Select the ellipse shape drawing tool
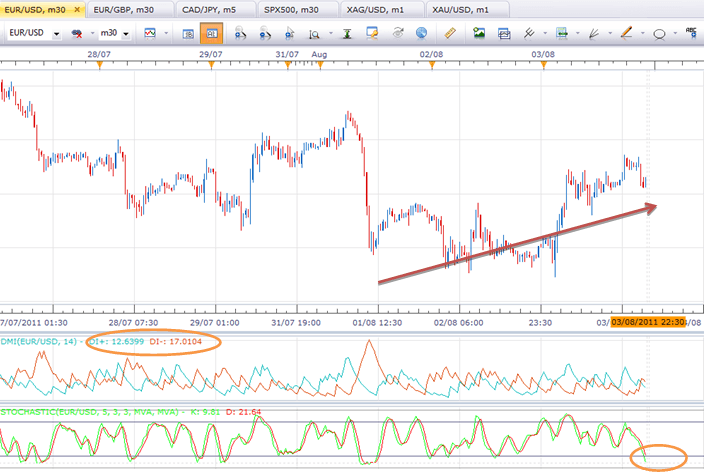706x472 pixels. [x=659, y=33]
